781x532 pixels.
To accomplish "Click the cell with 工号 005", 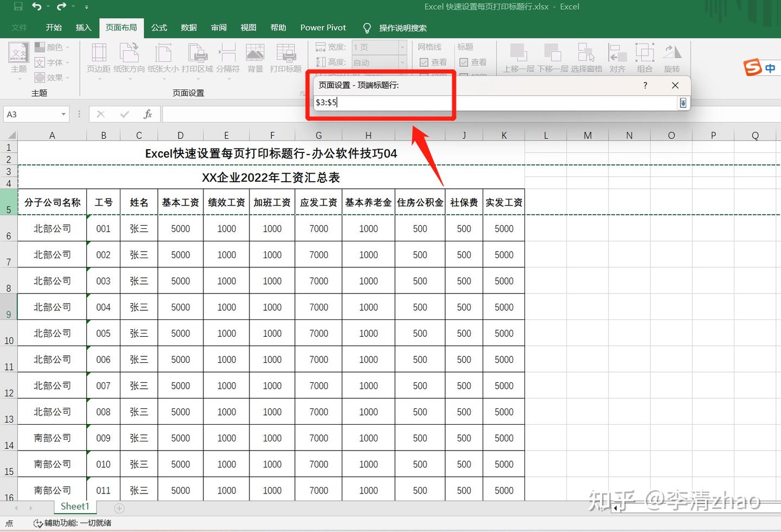I will pos(103,334).
